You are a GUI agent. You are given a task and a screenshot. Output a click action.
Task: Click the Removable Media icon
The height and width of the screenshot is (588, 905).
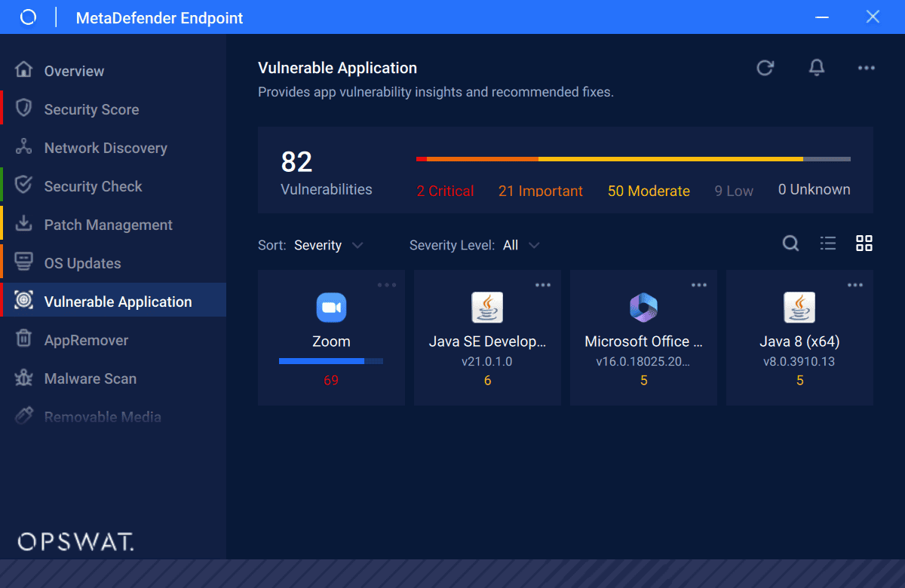tap(24, 416)
